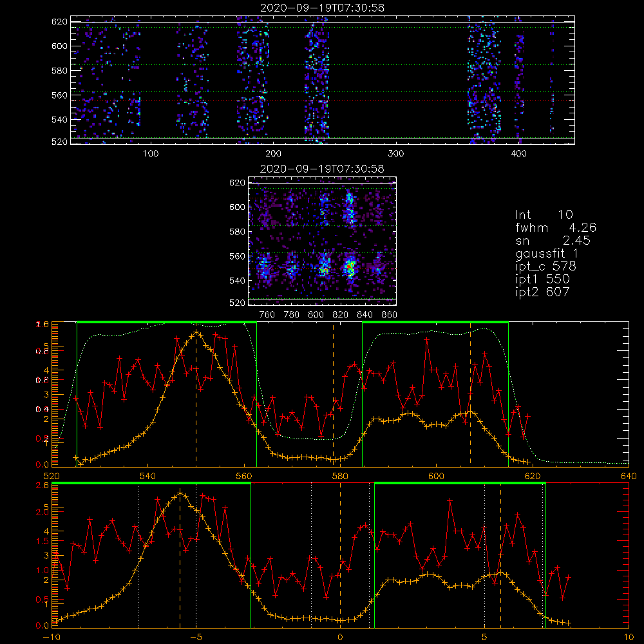This screenshot has width=644, height=644.
Task: Click y-axis label 560 on middle heatmap
Action: click(237, 256)
